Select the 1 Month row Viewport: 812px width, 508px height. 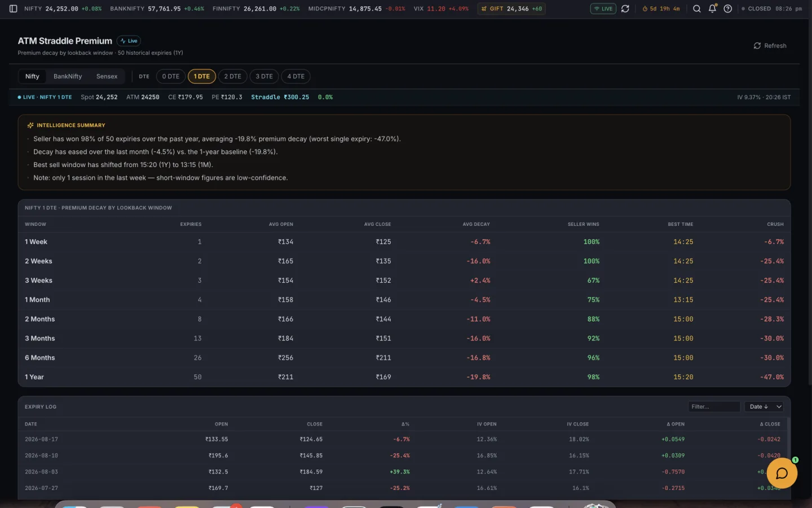(404, 300)
